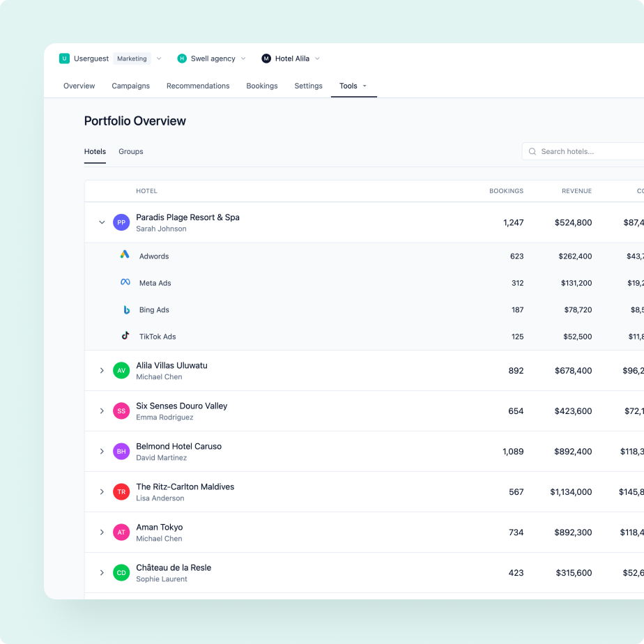Click the PP avatar for Paradis Plage
644x644 pixels.
[121, 222]
